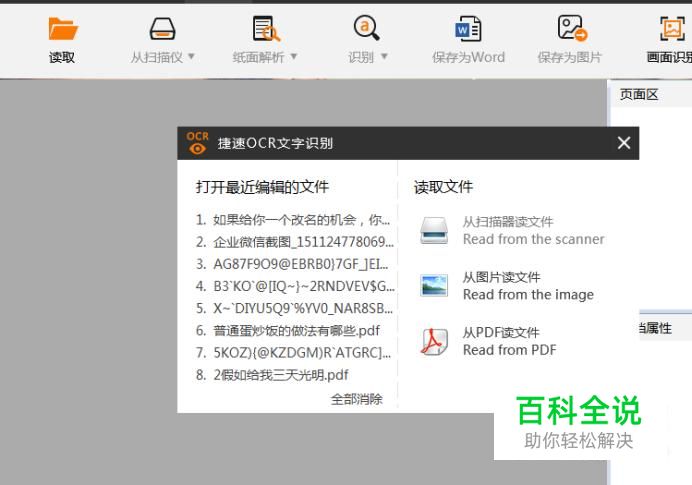
Task: Open recent file 普通蛋炒饭的做法有哪些.pdf
Action: click(288, 331)
